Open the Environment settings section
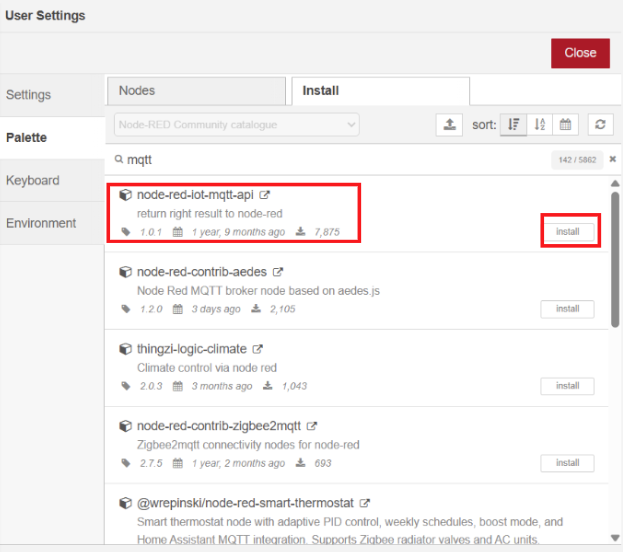The image size is (623, 552). pos(41,223)
